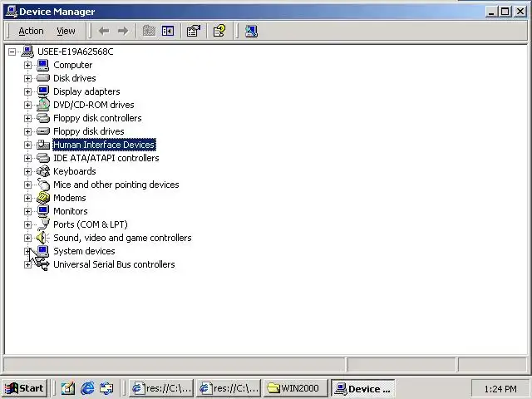Click the Show Desktop quick launch icon
The height and width of the screenshot is (399, 532).
pos(68,388)
